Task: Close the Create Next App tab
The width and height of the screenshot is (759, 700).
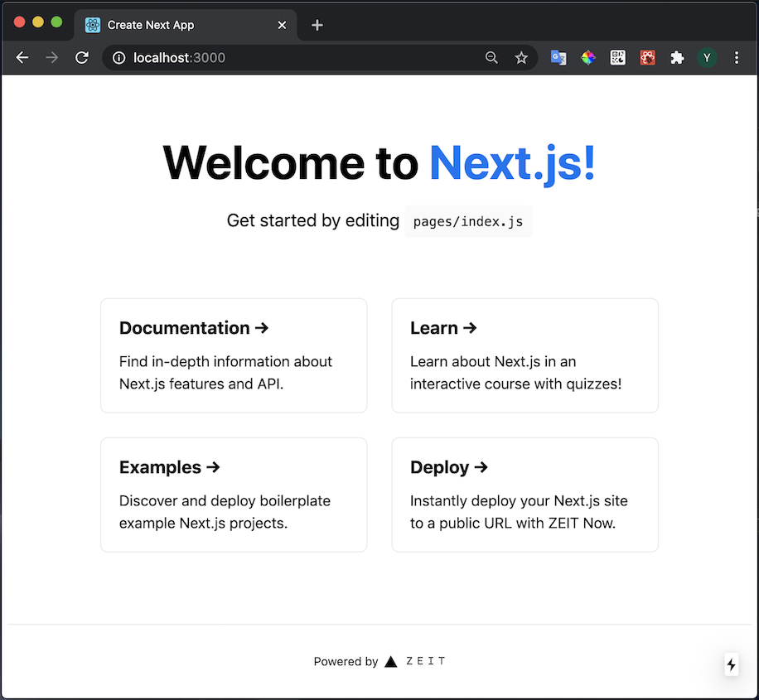Action: coord(282,25)
